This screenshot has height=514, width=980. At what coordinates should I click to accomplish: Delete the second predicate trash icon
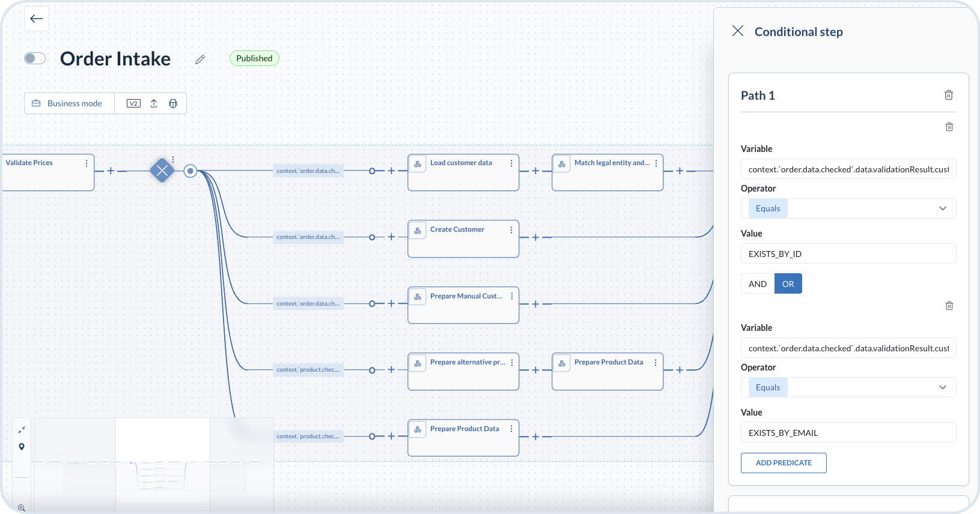tap(949, 306)
